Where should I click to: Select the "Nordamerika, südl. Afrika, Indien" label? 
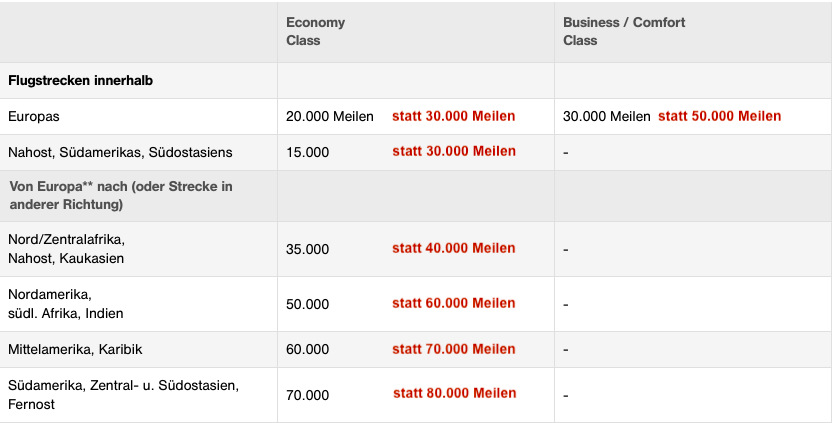pyautogui.click(x=66, y=304)
